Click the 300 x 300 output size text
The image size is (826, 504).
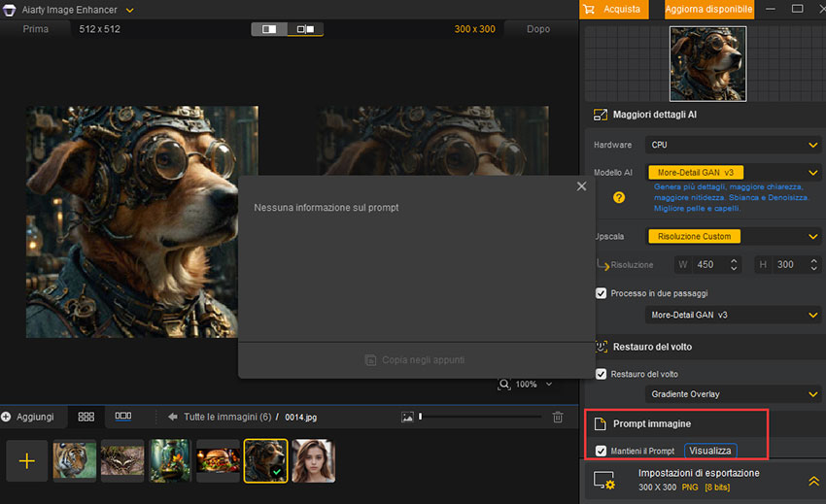474,29
